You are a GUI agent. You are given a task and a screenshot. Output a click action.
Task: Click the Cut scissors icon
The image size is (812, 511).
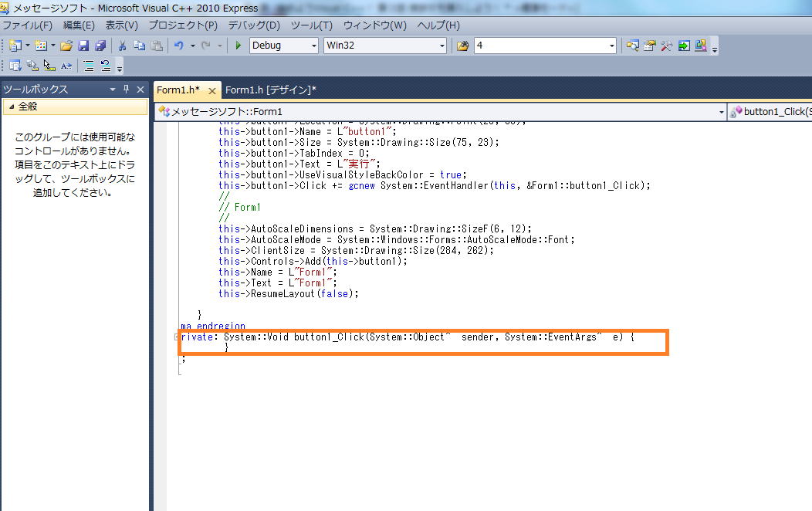(x=122, y=46)
